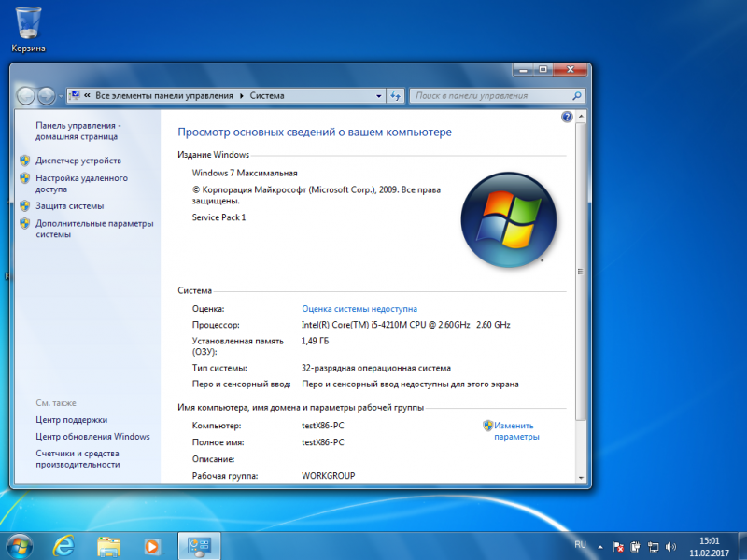Image resolution: width=747 pixels, height=560 pixels.
Task: Click shield icon beside Дополнительные параметры системы
Action: (25, 223)
